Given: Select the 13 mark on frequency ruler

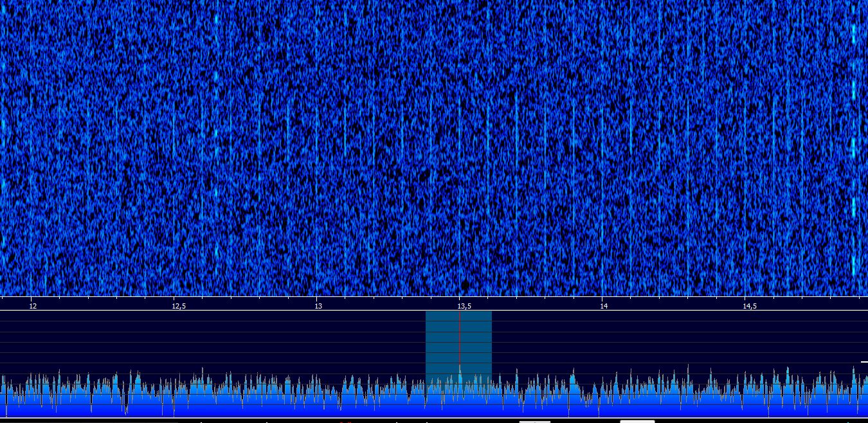Looking at the screenshot, I should pos(318,306).
